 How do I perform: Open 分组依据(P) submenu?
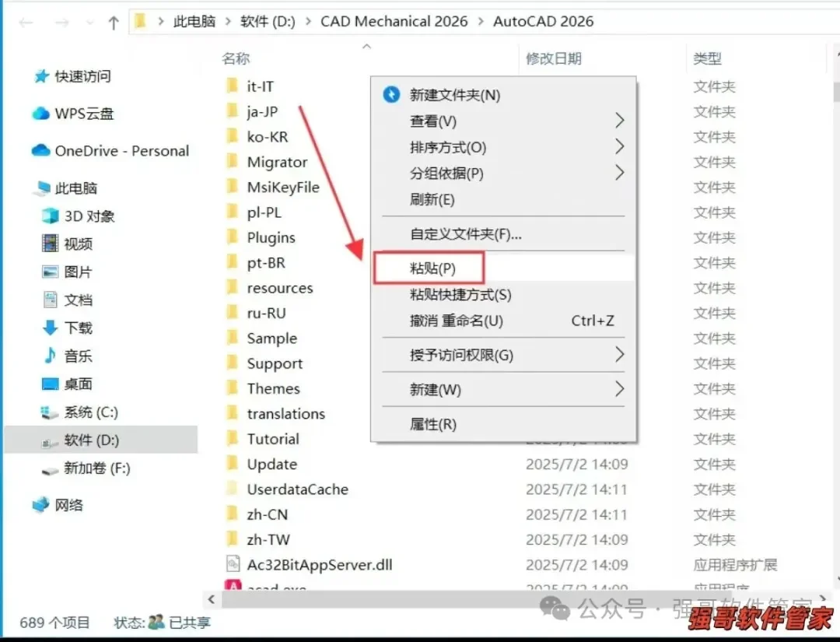pyautogui.click(x=503, y=173)
